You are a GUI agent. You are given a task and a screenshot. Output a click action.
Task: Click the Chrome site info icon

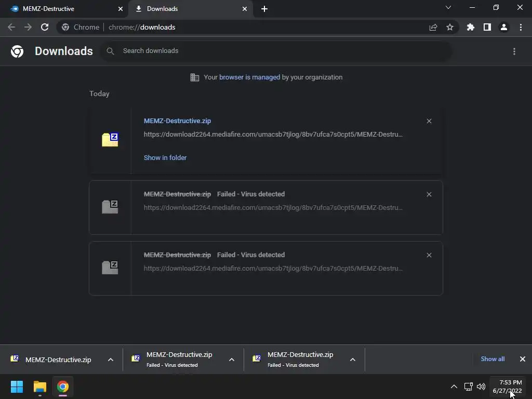[x=65, y=27]
